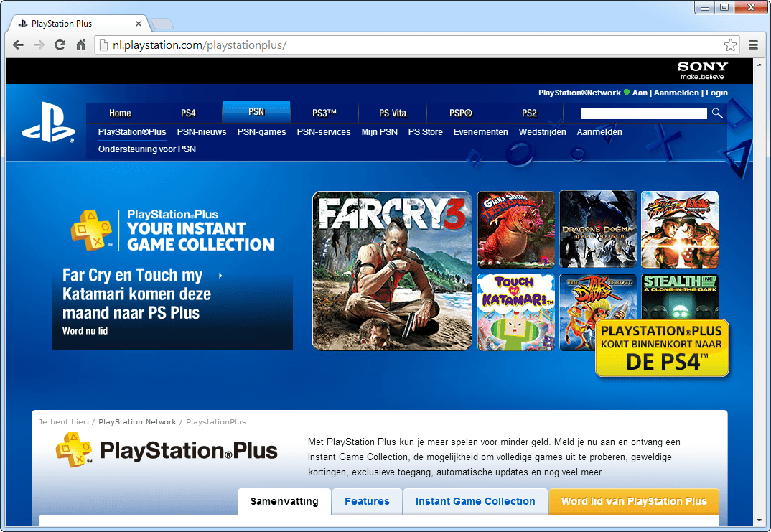
Task: Click the 'PlaystationPlus' breadcrumb text
Action: pyautogui.click(x=216, y=422)
